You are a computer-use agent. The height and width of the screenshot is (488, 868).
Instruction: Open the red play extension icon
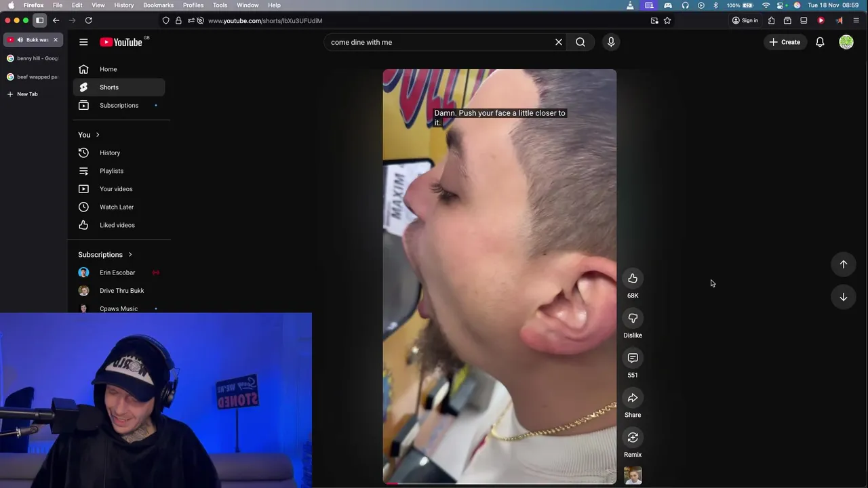pyautogui.click(x=821, y=20)
